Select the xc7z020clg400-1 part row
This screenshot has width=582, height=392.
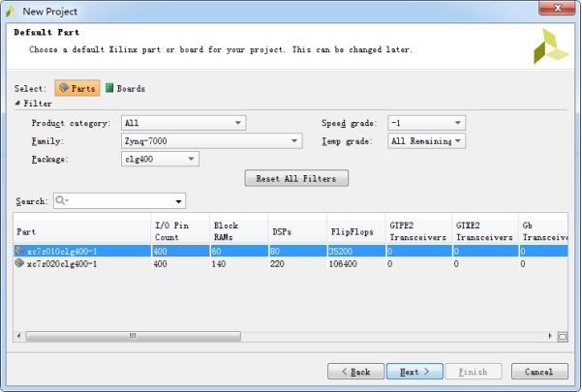point(291,264)
